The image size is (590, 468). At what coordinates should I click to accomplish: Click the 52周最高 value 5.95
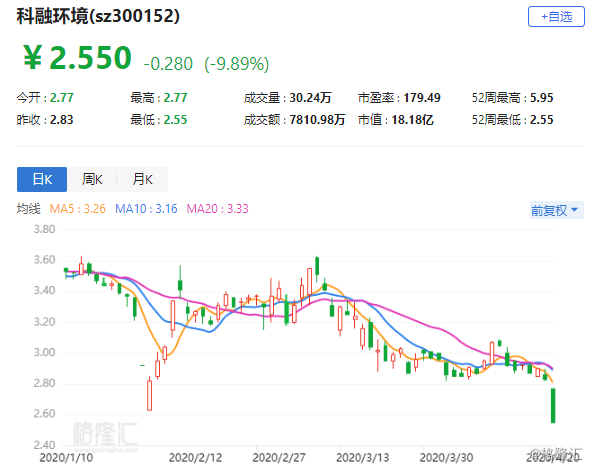pos(541,98)
